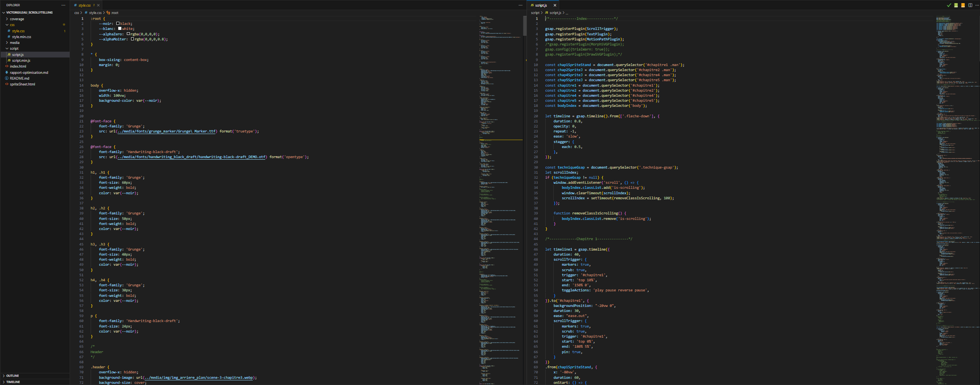
Task: Open color picker for --noir black swatch
Action: tap(118, 24)
